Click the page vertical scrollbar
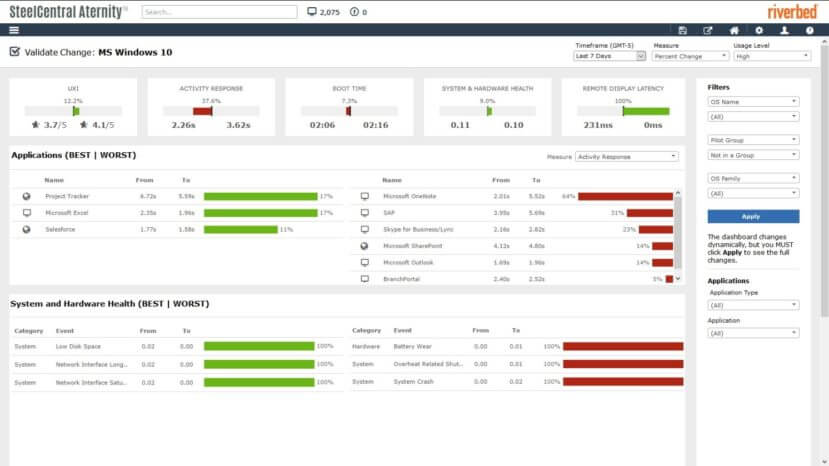The image size is (829, 466). tap(824, 180)
